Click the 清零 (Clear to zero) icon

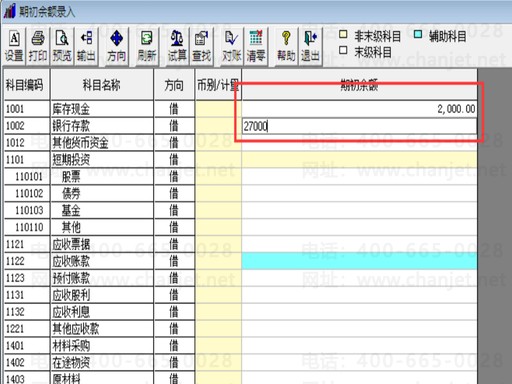tap(256, 47)
